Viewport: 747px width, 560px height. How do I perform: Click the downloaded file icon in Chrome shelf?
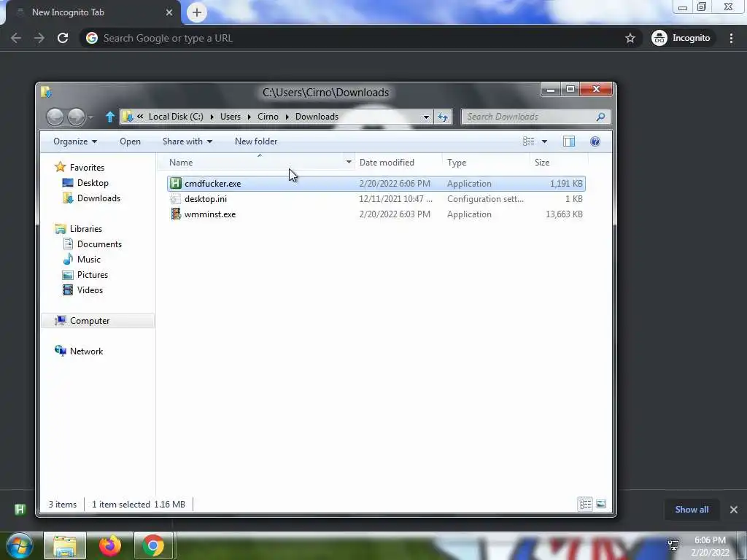pos(20,510)
